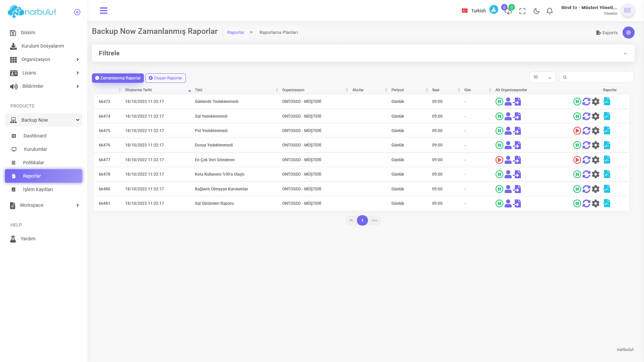644x362 pixels.
Task: Pause sub-organizations for Günlerdir Yedeklenmedi row
Action: [x=499, y=102]
